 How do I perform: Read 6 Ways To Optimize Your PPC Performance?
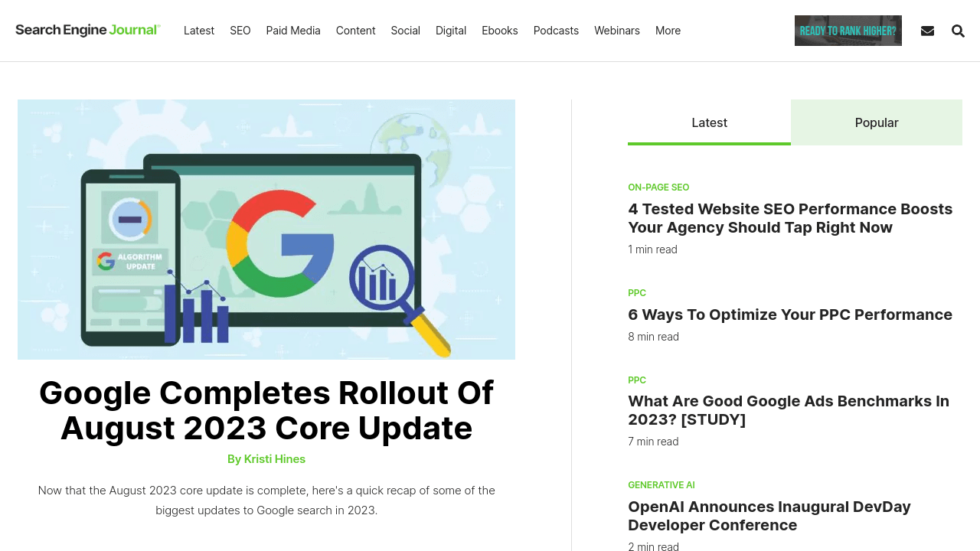[x=790, y=315]
